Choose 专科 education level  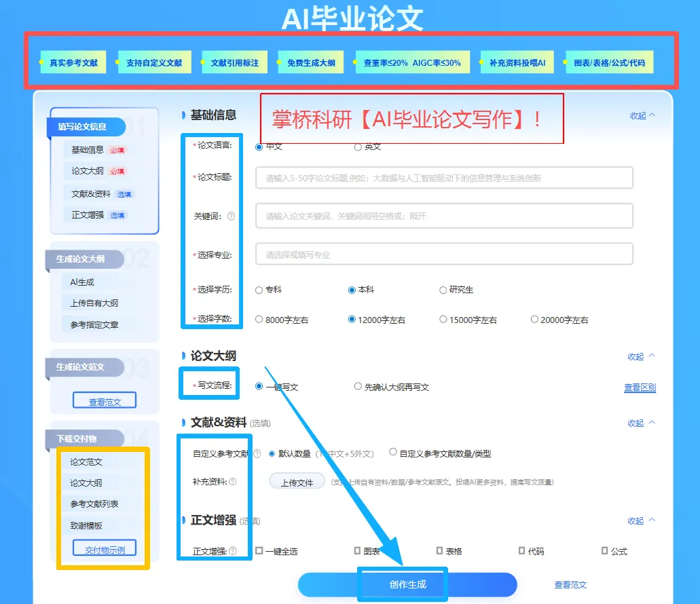pyautogui.click(x=259, y=290)
